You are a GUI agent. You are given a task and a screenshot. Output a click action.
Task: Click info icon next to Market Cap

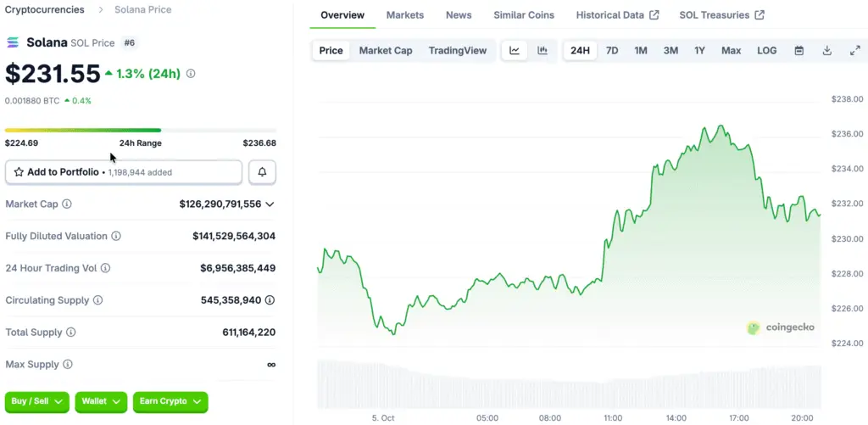click(67, 204)
